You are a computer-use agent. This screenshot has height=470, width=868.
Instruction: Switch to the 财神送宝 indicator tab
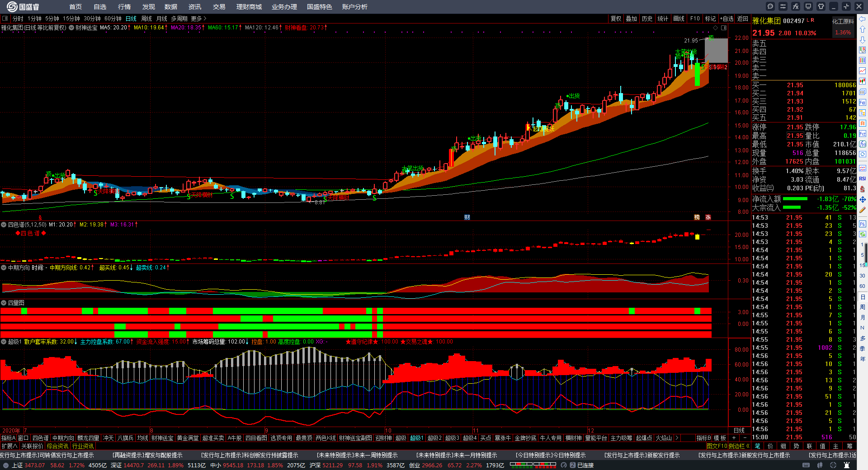(162, 438)
